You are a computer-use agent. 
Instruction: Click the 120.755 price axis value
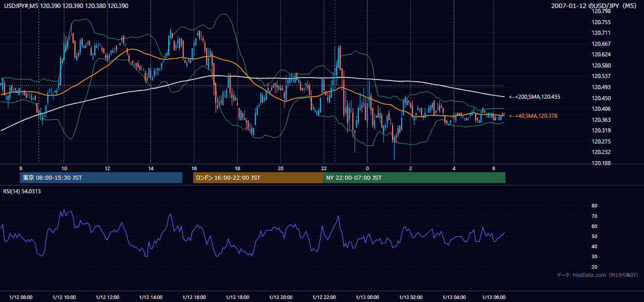pyautogui.click(x=602, y=22)
